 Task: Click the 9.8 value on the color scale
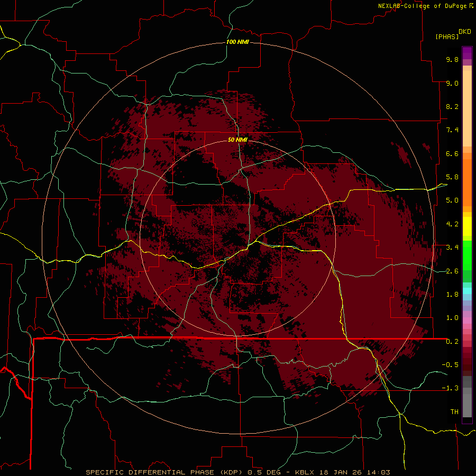(452, 59)
